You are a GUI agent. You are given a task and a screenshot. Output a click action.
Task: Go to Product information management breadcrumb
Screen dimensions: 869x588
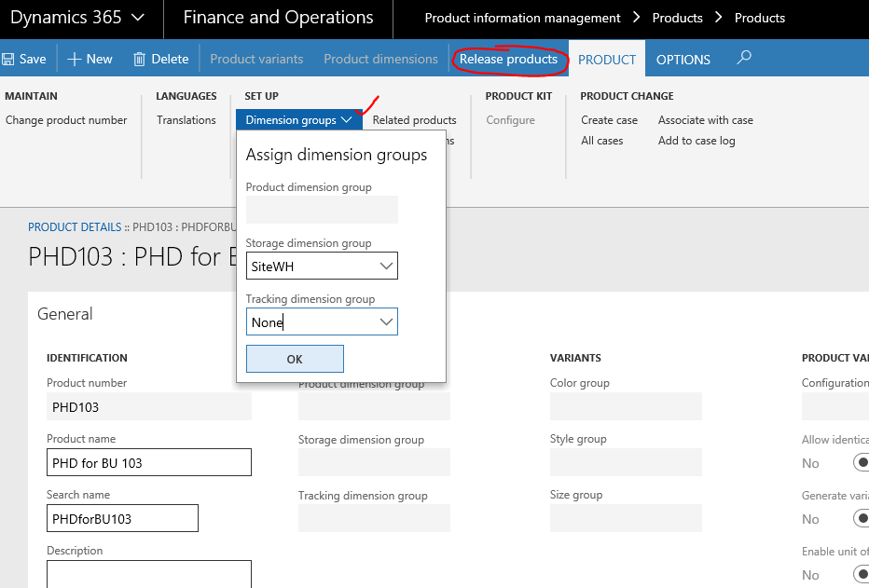pos(523,19)
